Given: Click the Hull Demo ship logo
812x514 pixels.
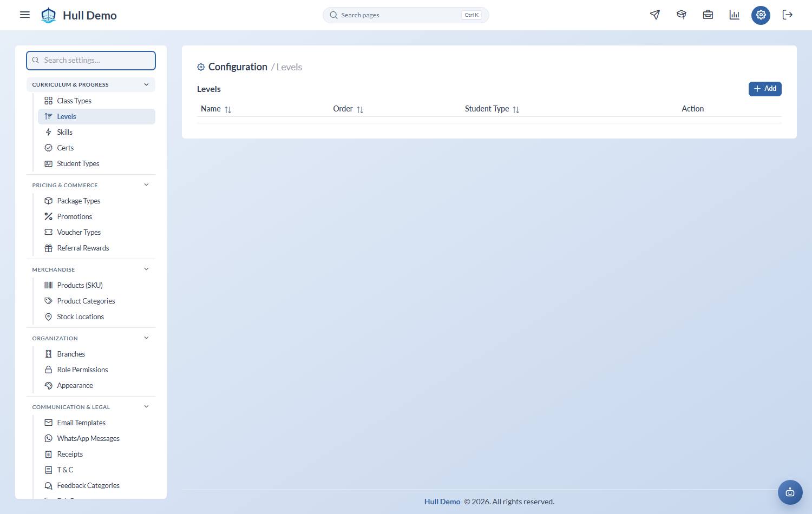Looking at the screenshot, I should [x=49, y=15].
